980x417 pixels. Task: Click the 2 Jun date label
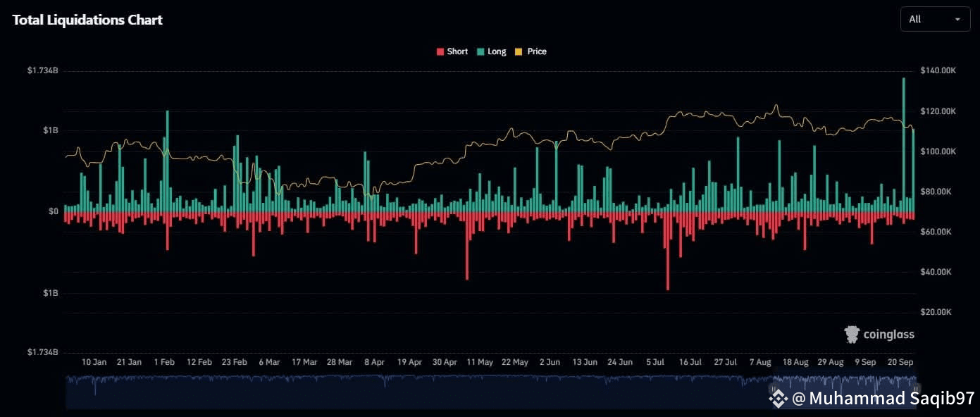[550, 362]
